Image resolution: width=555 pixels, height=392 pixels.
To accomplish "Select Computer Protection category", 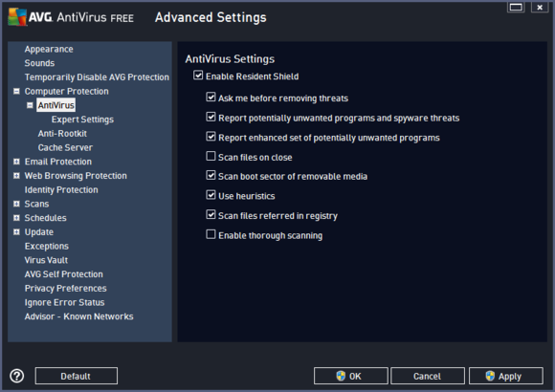I will point(67,91).
